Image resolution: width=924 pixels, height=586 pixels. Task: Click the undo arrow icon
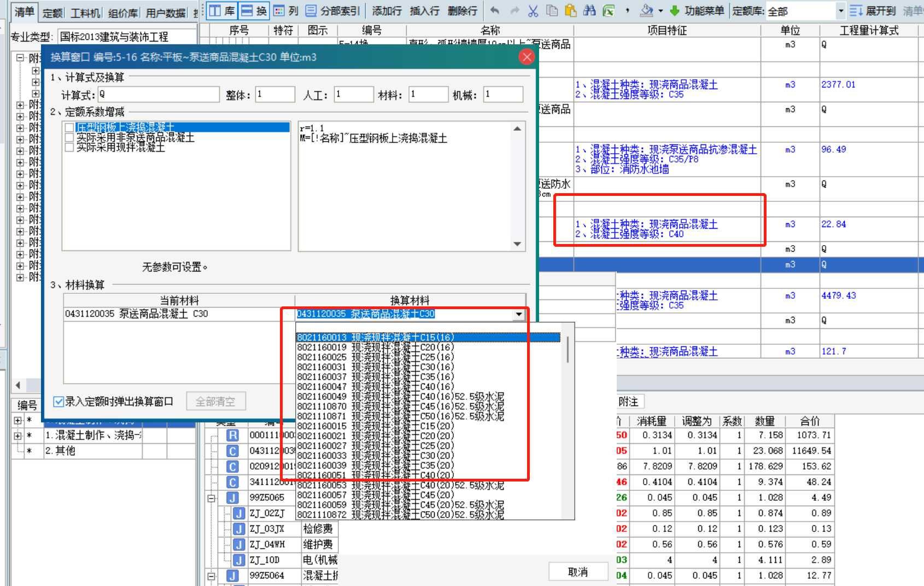click(x=495, y=10)
